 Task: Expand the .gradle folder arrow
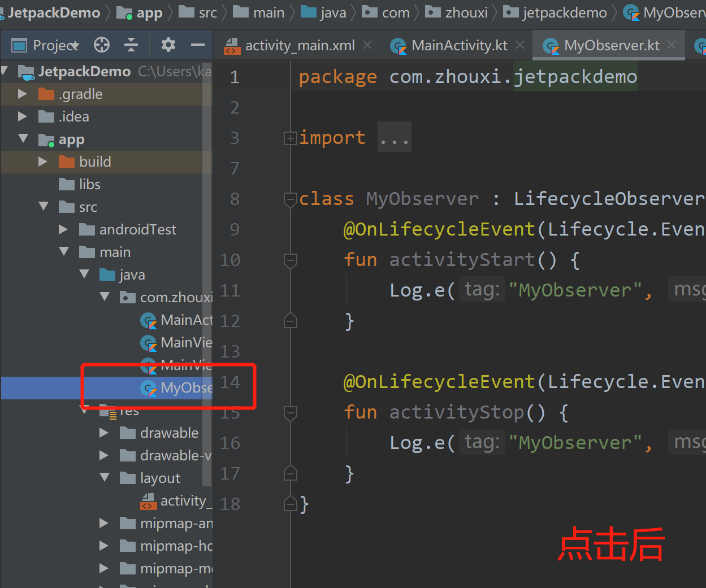23,94
